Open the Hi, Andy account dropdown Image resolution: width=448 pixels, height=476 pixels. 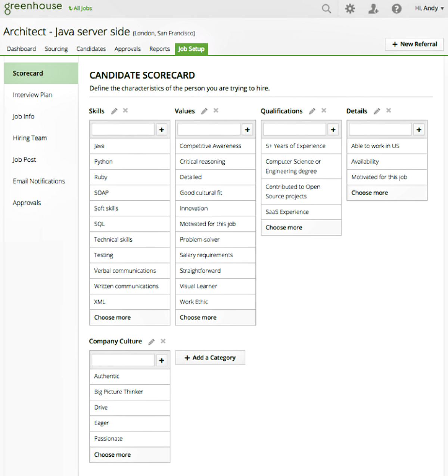tap(428, 8)
